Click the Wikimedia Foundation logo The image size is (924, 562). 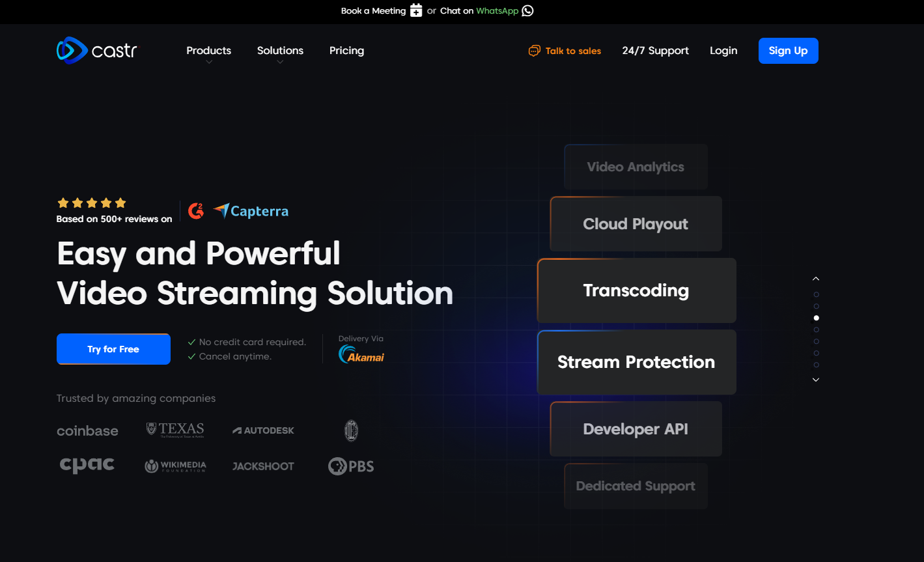175,466
